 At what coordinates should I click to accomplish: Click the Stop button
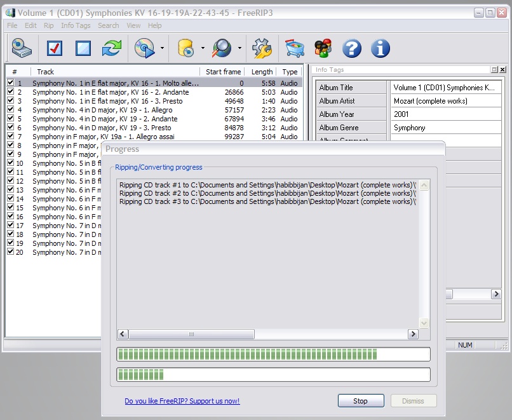coord(361,401)
